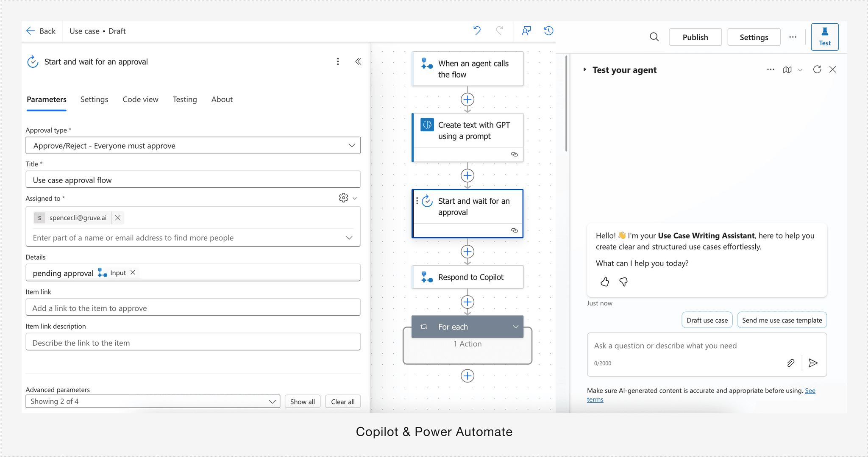The image size is (868, 457).
Task: Open the top bar more options ellipsis
Action: click(x=793, y=37)
